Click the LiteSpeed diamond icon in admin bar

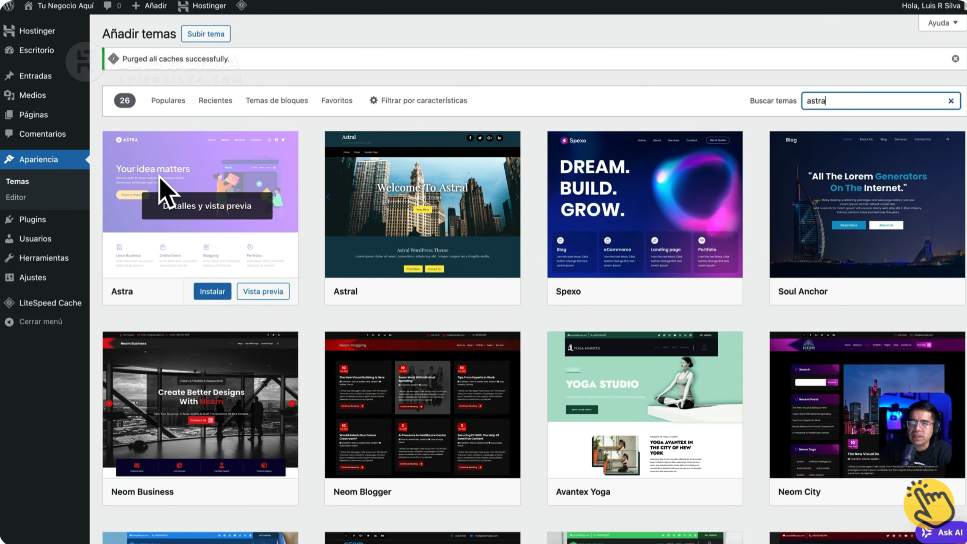pyautogui.click(x=241, y=6)
